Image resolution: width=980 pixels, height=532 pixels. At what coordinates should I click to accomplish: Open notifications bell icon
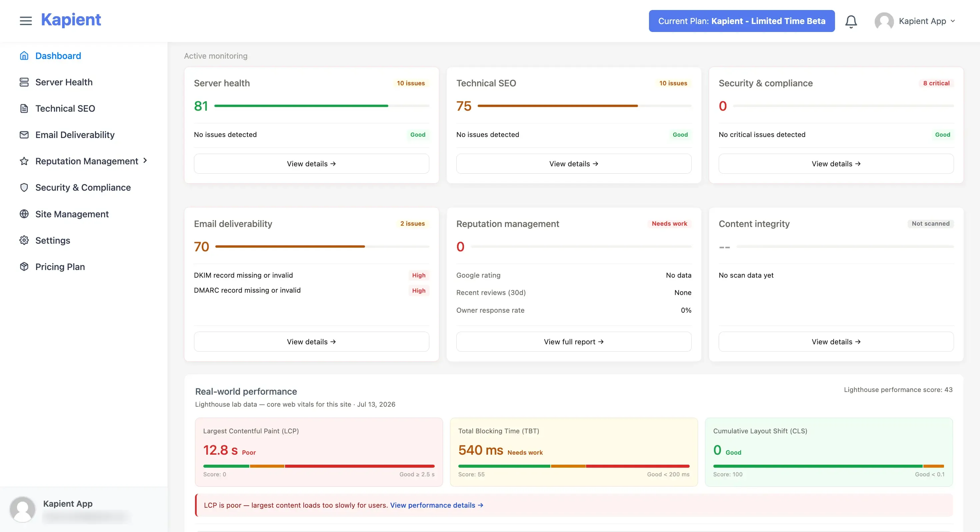click(851, 21)
